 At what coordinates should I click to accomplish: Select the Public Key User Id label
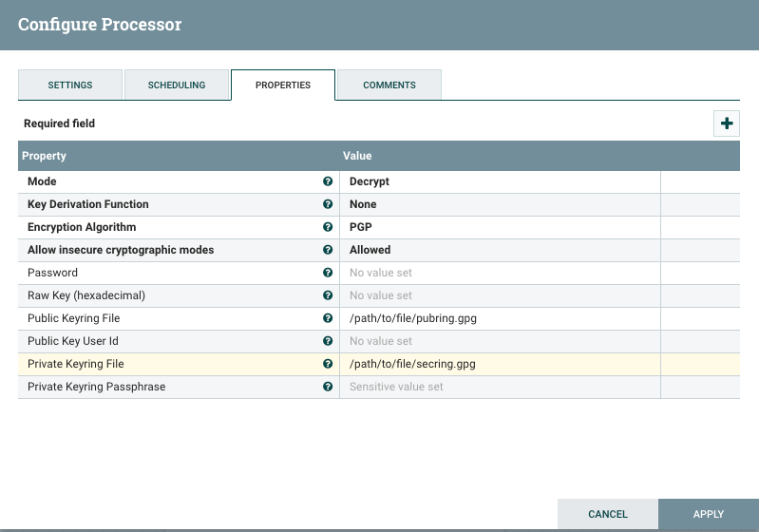72,341
